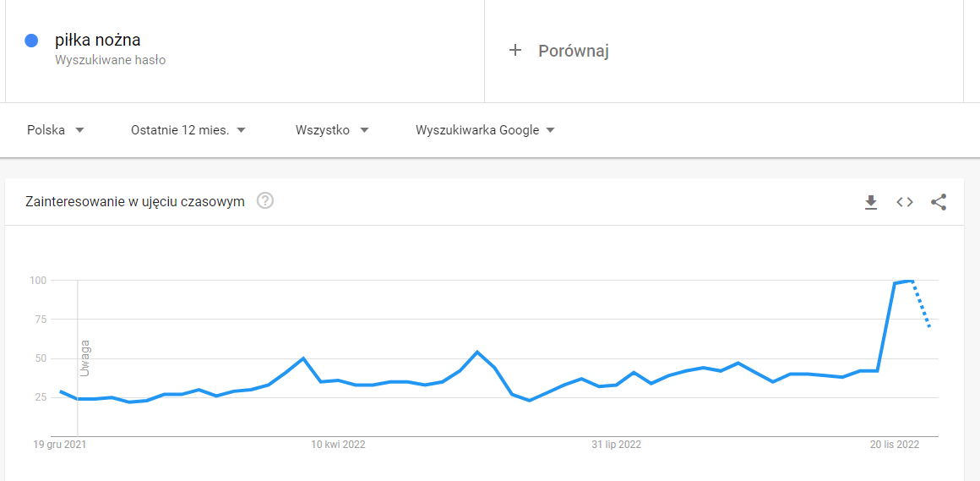Click the dotted forecast line segment
Screen dimensions: 980x481
point(923,308)
